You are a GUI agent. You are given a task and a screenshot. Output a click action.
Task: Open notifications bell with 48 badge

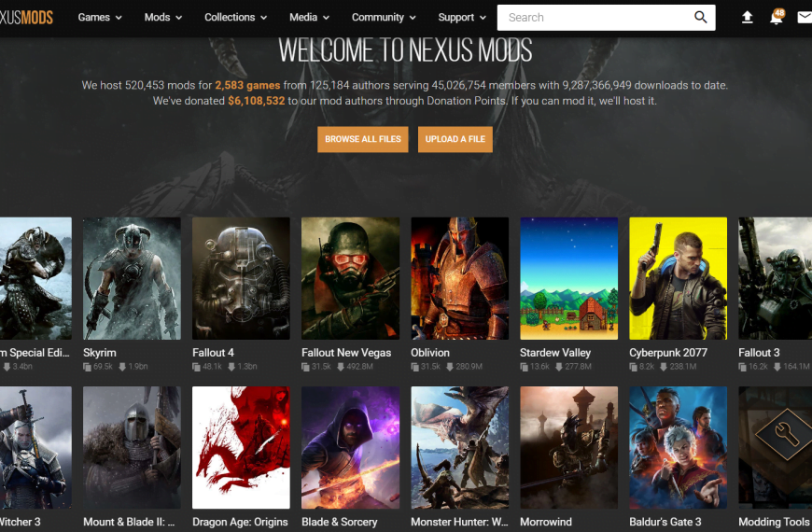tap(777, 17)
